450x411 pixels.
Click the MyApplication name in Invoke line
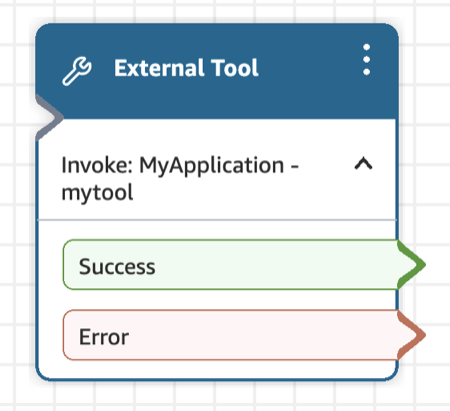(x=212, y=166)
